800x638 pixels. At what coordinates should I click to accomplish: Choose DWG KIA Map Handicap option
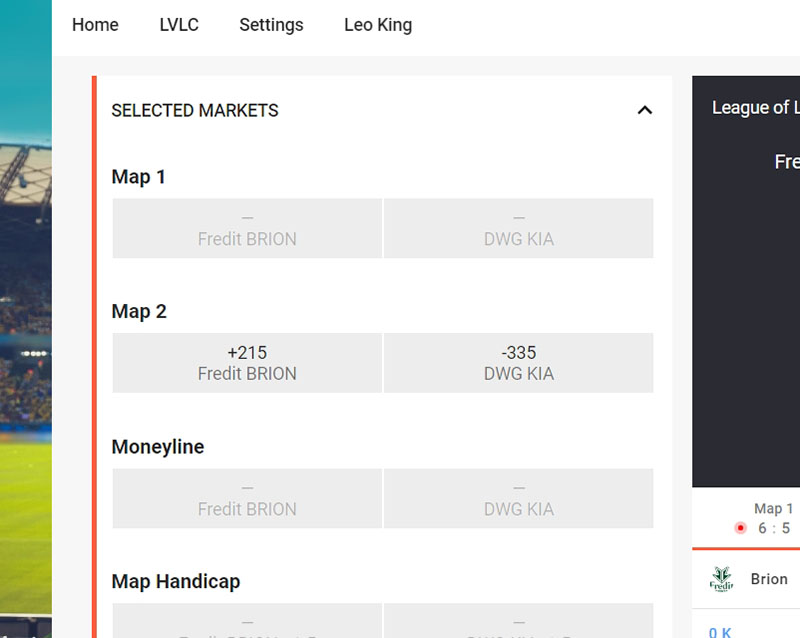(518, 621)
